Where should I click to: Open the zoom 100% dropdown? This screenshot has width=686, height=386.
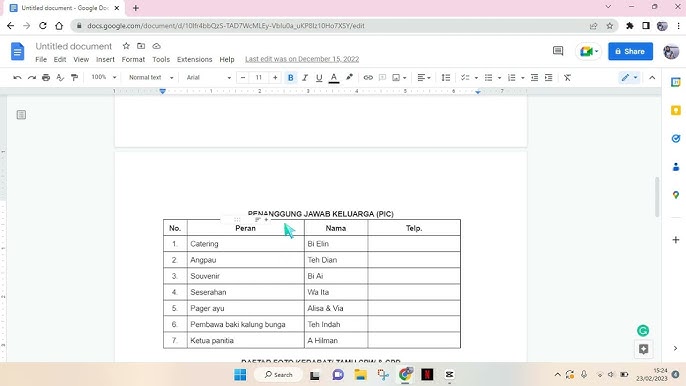[104, 77]
